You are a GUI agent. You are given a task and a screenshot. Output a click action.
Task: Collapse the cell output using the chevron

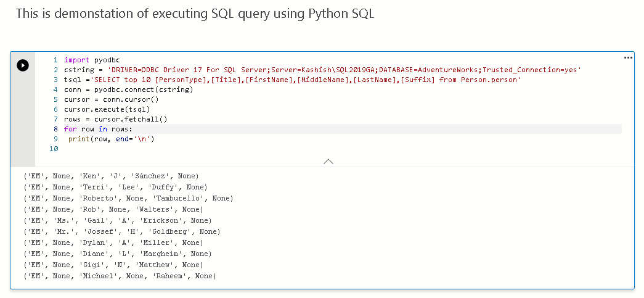click(328, 161)
